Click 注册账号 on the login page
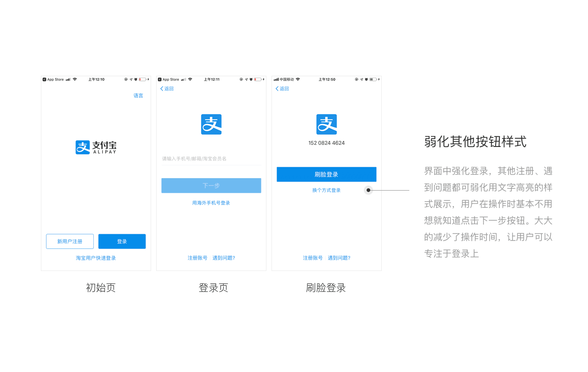 [198, 258]
